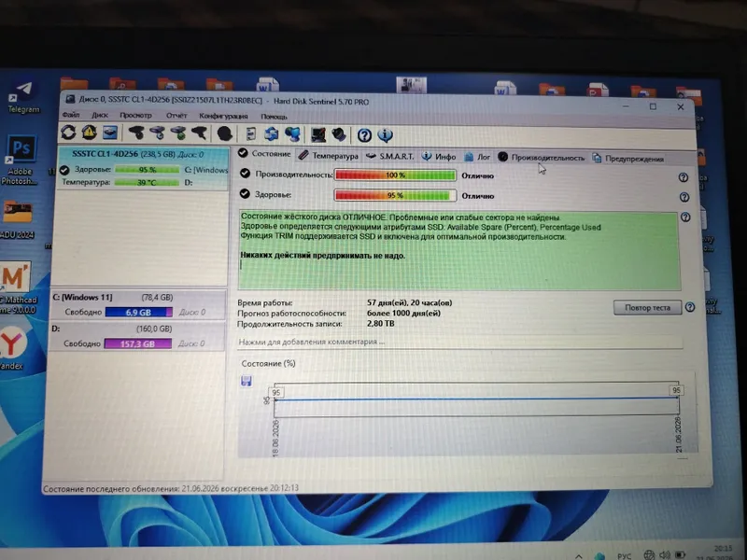Image resolution: width=747 pixels, height=560 pixels.
Task: Click the text 'Никаких действий предпринимать не надо.'
Action: click(322, 256)
